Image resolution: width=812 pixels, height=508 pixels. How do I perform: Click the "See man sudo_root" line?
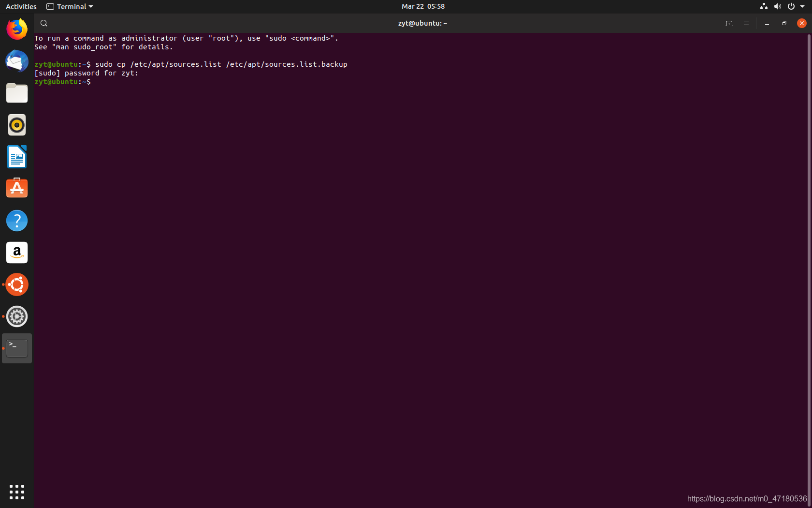click(103, 47)
